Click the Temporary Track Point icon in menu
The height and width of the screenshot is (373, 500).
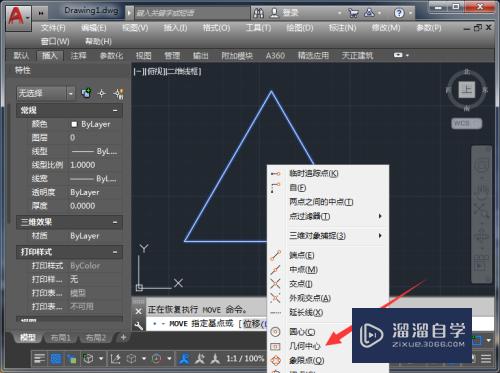click(275, 174)
